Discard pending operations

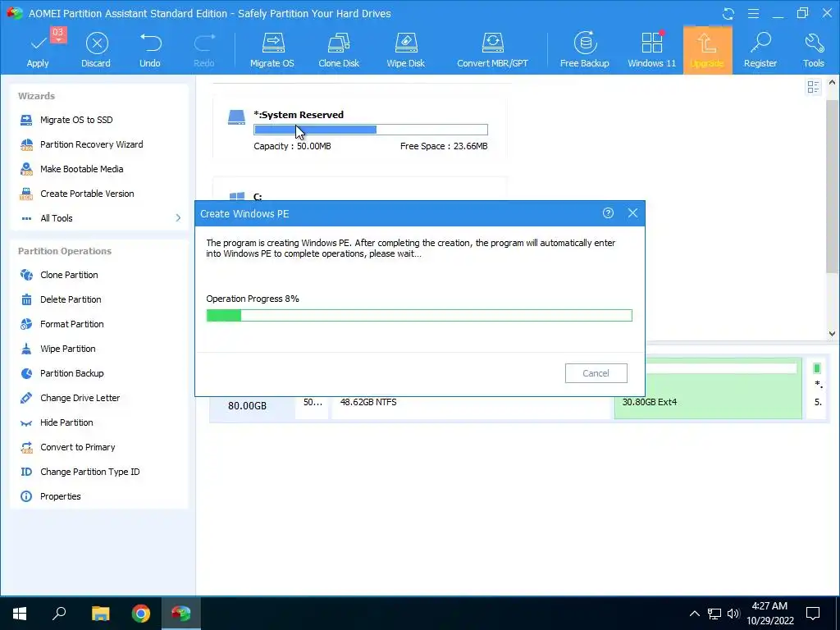96,49
